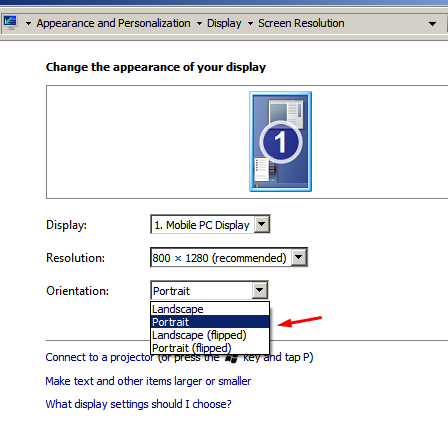Viewport: 448px width, 438px height.
Task: Click the Display: label
Action: 66,225
